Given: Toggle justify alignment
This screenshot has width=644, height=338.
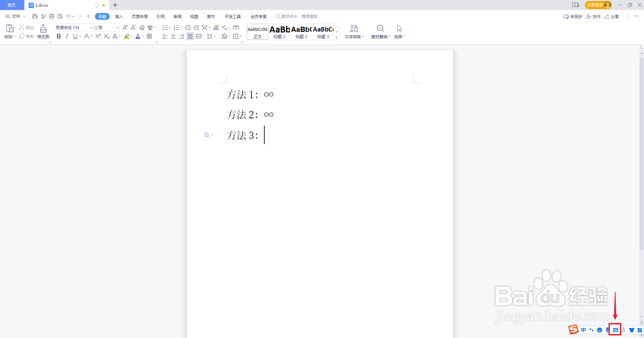Looking at the screenshot, I should tap(190, 36).
